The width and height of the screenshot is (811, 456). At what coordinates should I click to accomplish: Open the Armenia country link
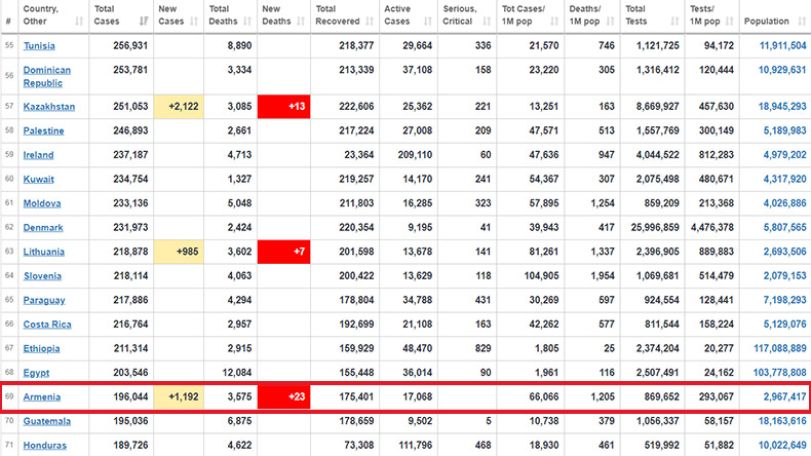point(42,397)
